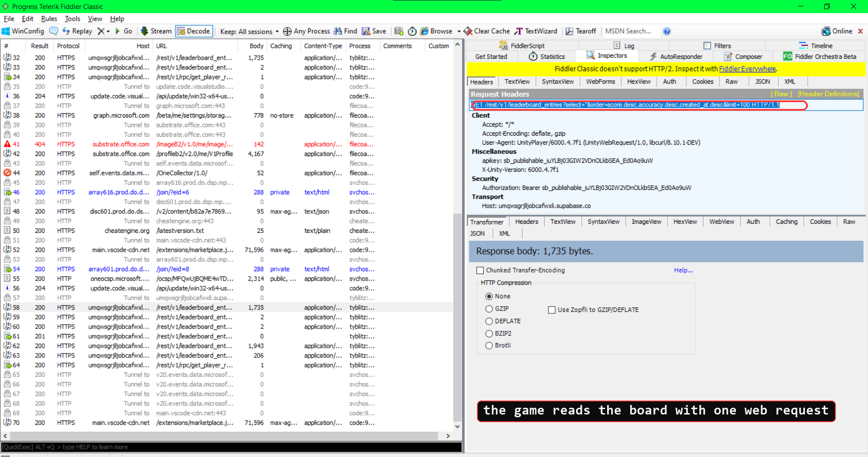Click the red warning icon on session 41
This screenshot has height=457, width=868.
coord(7,144)
